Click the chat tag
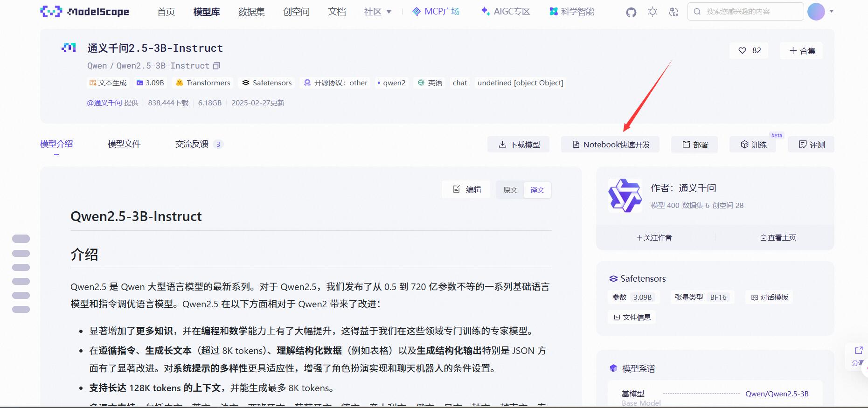868x408 pixels. coord(460,83)
